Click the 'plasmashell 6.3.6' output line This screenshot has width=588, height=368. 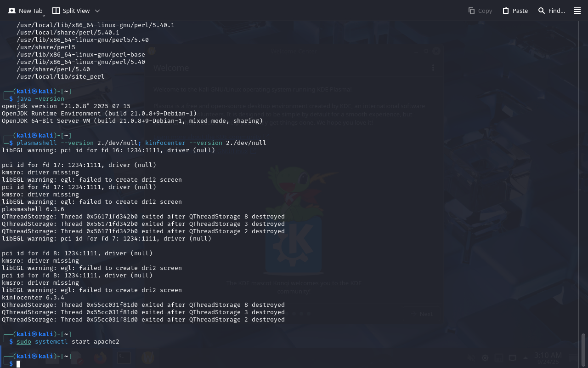tap(33, 209)
